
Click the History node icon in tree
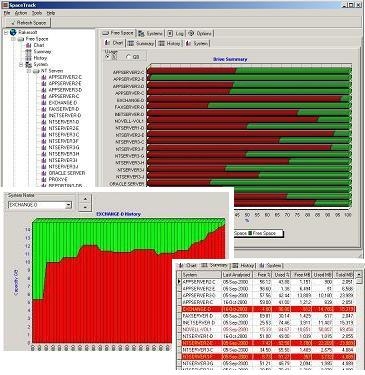(29, 58)
